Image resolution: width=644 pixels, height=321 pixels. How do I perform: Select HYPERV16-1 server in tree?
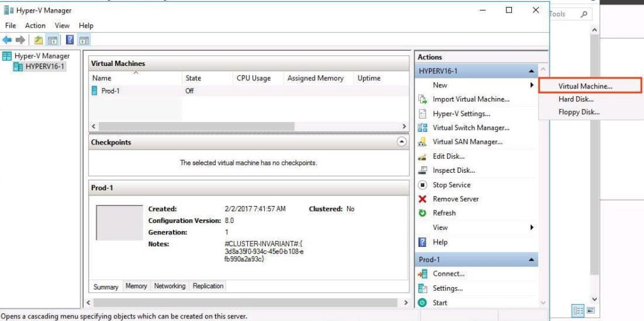tap(44, 67)
